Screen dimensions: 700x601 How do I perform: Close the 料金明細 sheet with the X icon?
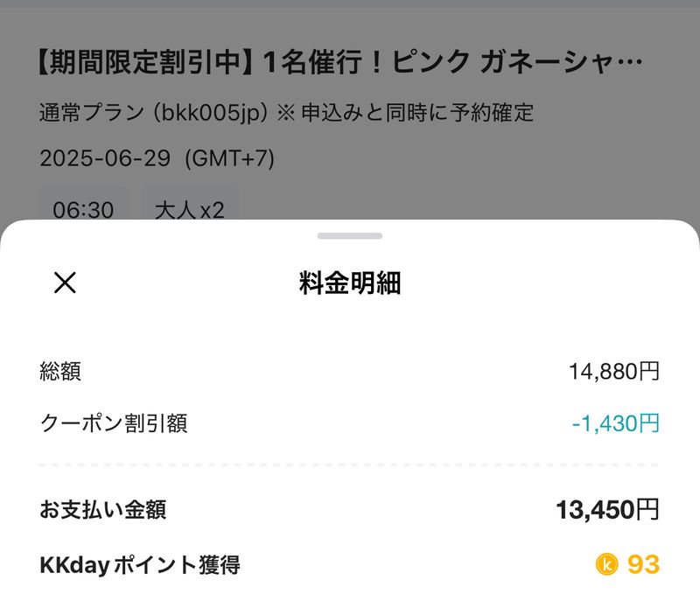click(x=66, y=283)
